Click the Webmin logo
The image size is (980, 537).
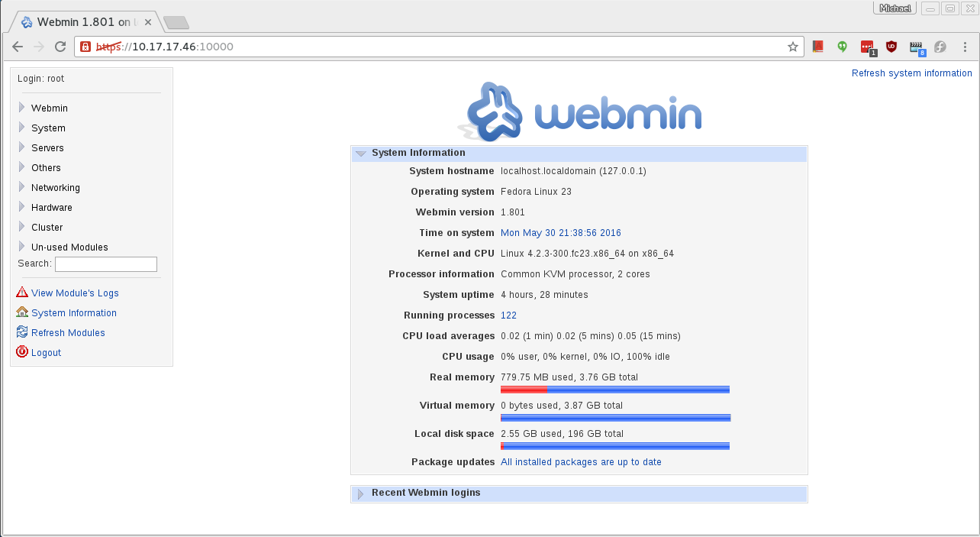[580, 112]
